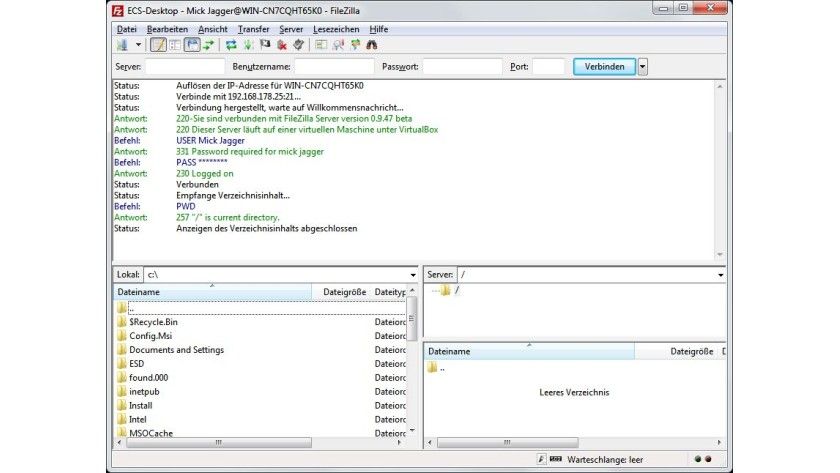
Task: Expand the remote Server path dropdown
Action: 721,275
